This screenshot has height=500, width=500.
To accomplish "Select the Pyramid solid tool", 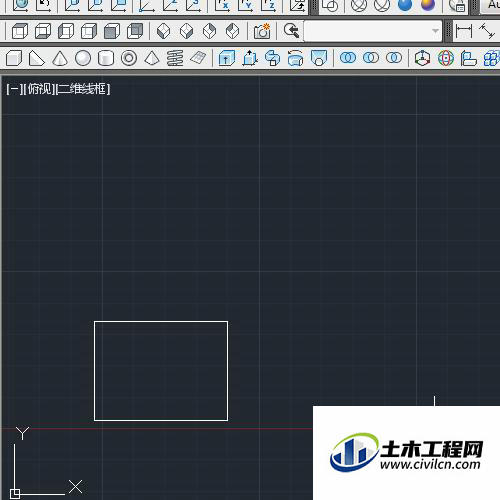I will [152, 58].
